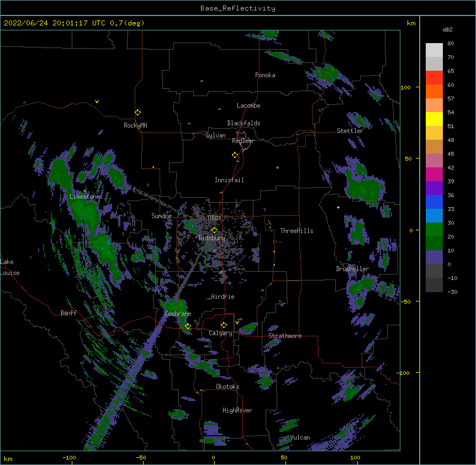Select the light blue swatch below 33 dBZ
Screen dimensions: 476x465
pos(434,216)
